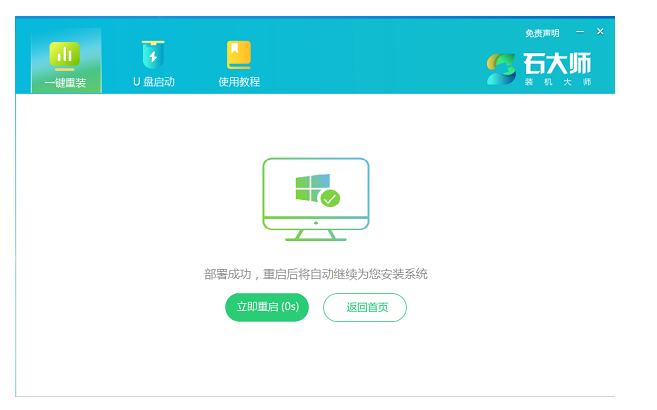Click the 使用教程 yellow book icon
Screen dimensions: 657x410
(x=239, y=54)
